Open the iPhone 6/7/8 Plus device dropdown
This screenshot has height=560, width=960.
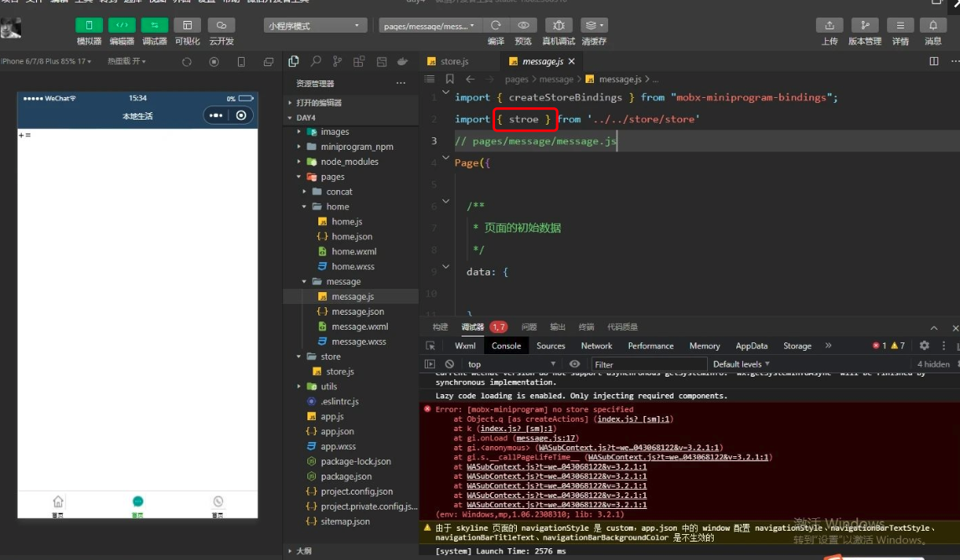(47, 61)
